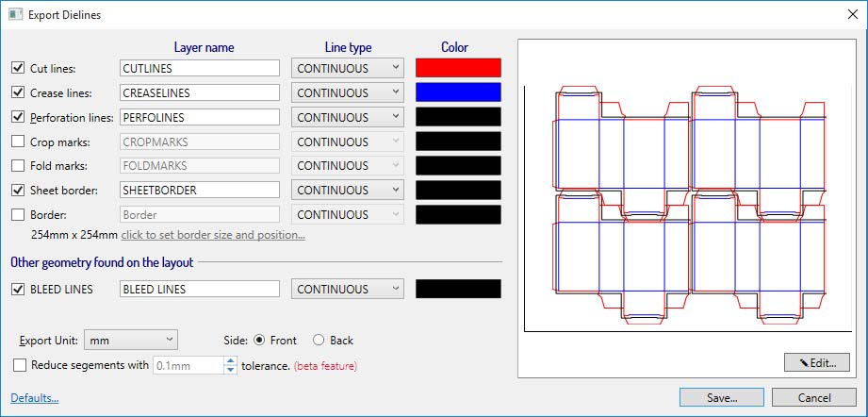Open Crop marks line type dropdown
The image size is (868, 417).
point(348,142)
